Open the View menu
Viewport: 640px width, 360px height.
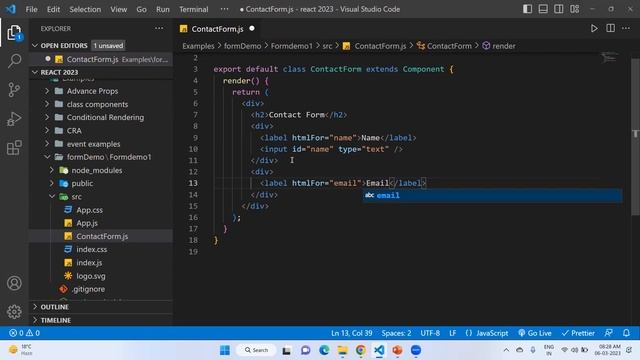118,9
